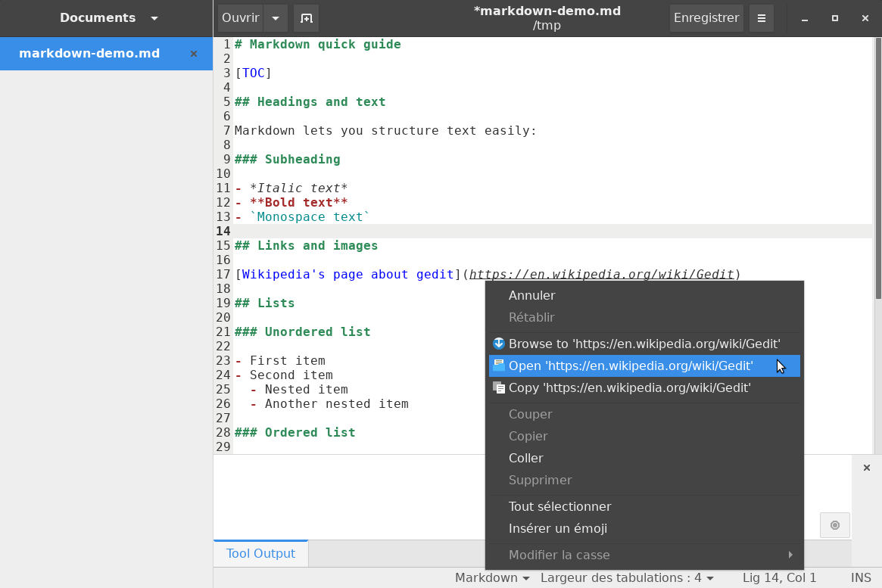The width and height of the screenshot is (882, 588).
Task: Click the '### Subheading' line
Action: tap(288, 159)
